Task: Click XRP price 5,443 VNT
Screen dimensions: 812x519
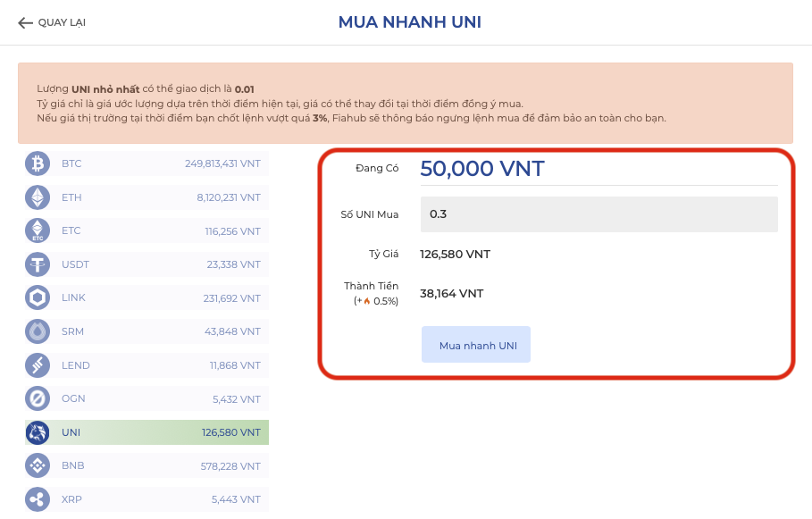Action: (236, 499)
